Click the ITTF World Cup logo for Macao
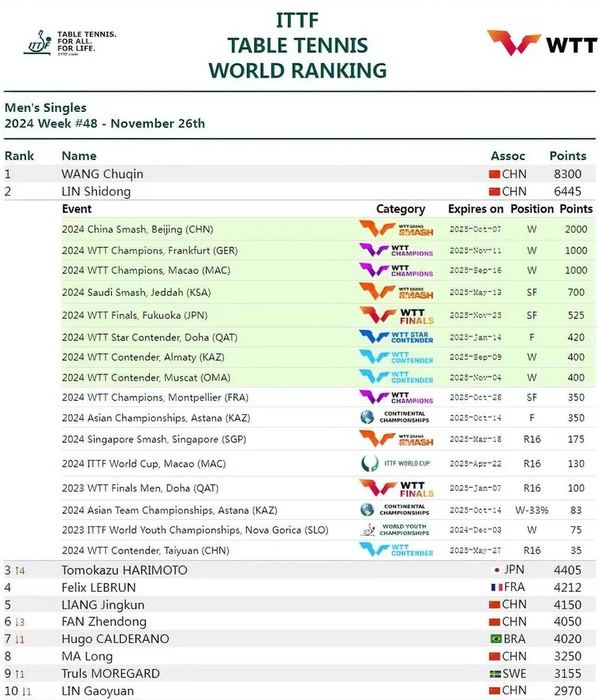This screenshot has width=599, height=700. [395, 464]
